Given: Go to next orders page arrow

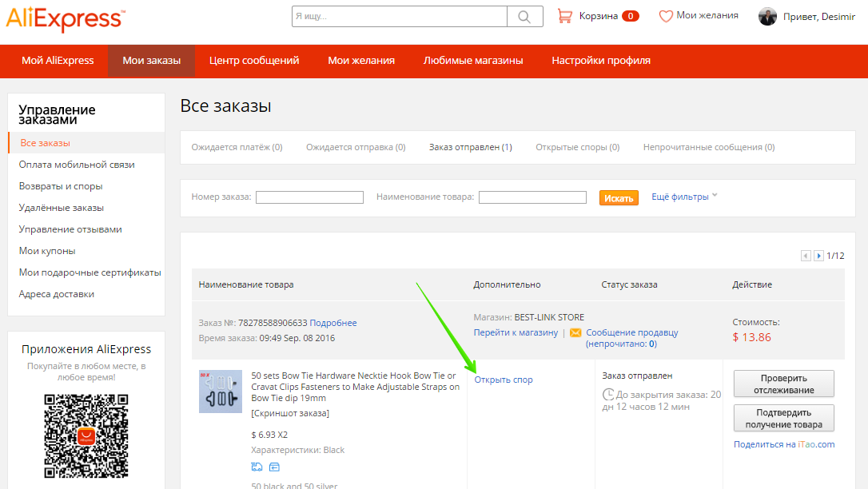Looking at the screenshot, I should point(818,256).
